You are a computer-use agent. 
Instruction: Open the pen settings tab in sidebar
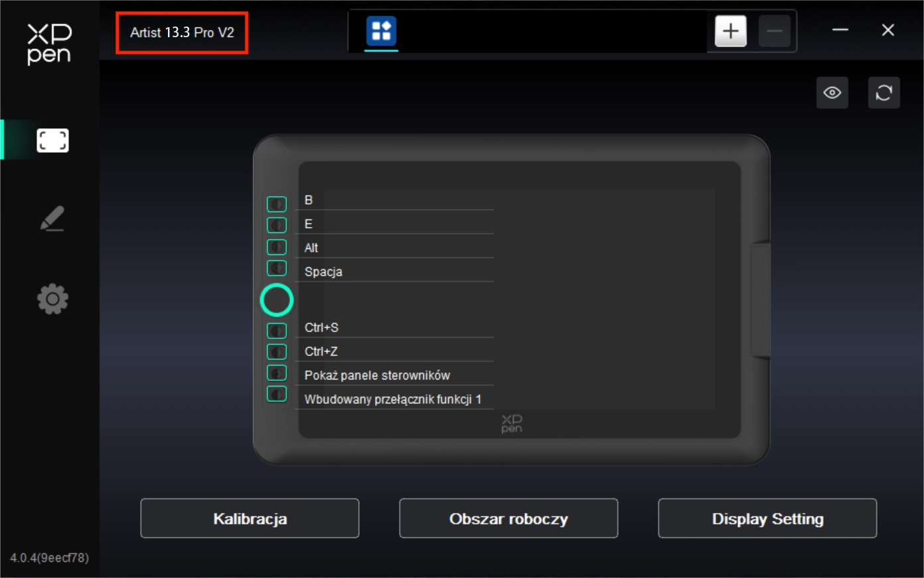coord(52,219)
